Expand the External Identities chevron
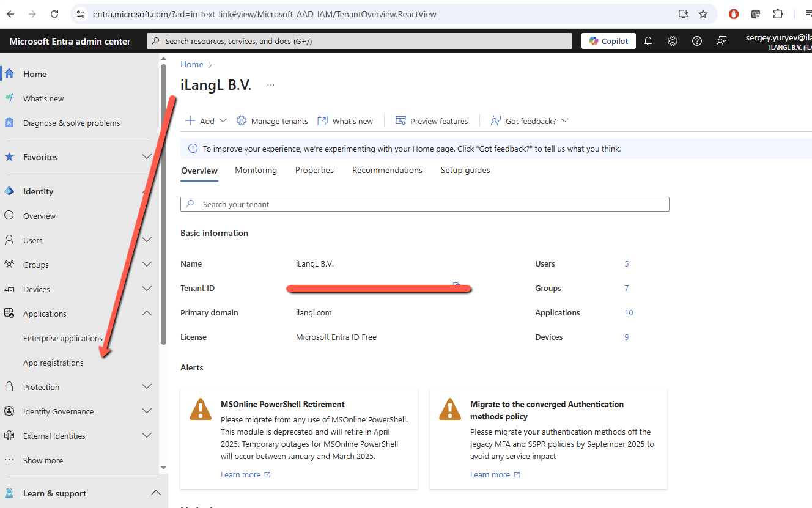812x508 pixels. pyautogui.click(x=147, y=436)
